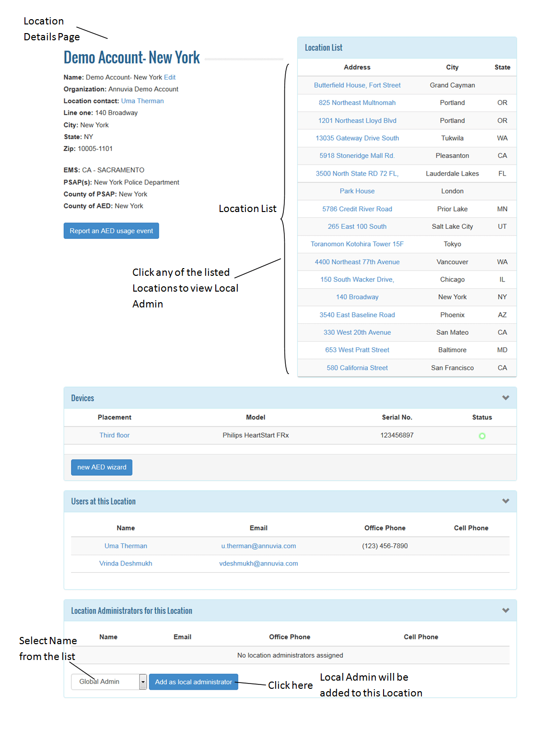This screenshot has height=754, width=560.
Task: Click the Serial No. column header
Action: tap(397, 417)
